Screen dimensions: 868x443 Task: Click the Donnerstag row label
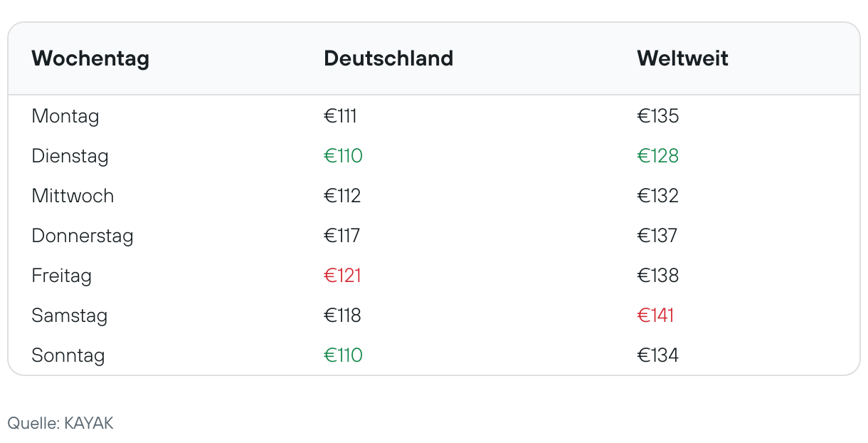click(83, 236)
